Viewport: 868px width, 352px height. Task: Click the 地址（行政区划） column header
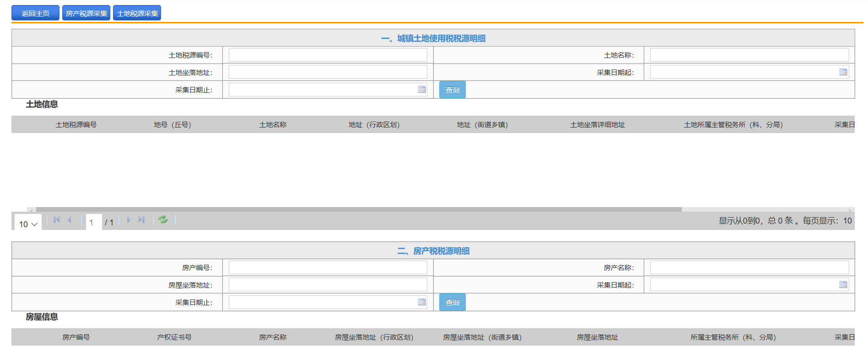374,124
